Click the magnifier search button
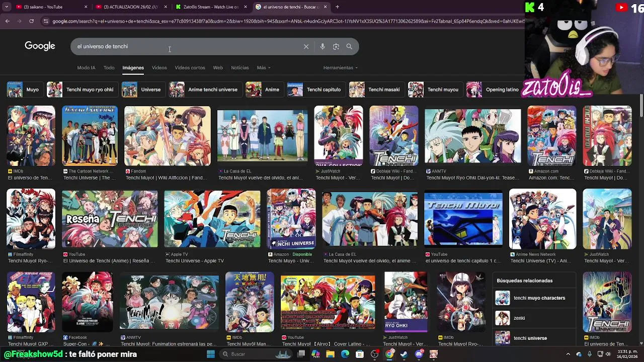The width and height of the screenshot is (644, 362). click(349, 47)
